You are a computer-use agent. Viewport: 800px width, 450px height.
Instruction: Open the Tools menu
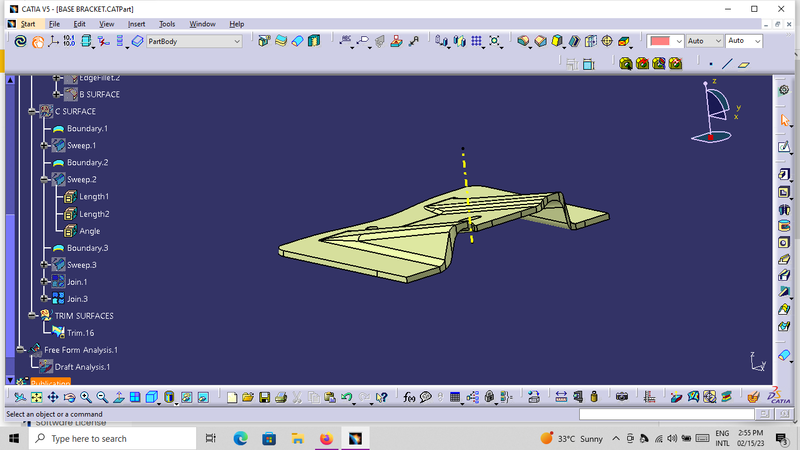tap(167, 24)
